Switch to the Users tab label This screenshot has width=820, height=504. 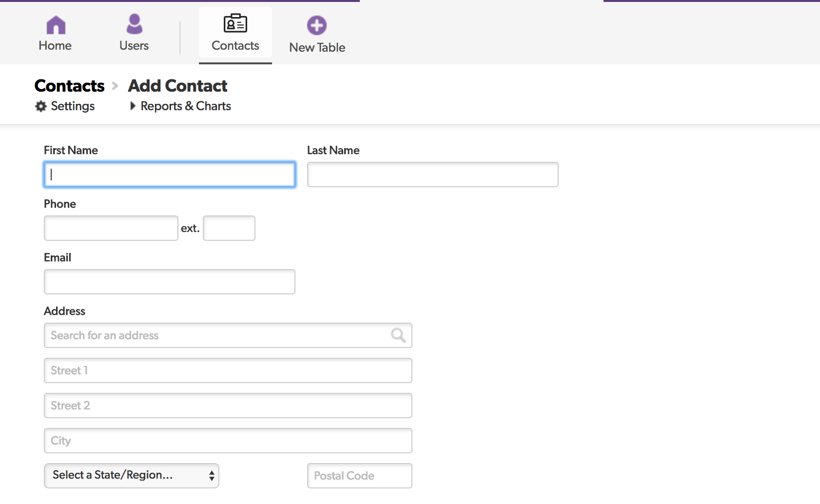(134, 46)
